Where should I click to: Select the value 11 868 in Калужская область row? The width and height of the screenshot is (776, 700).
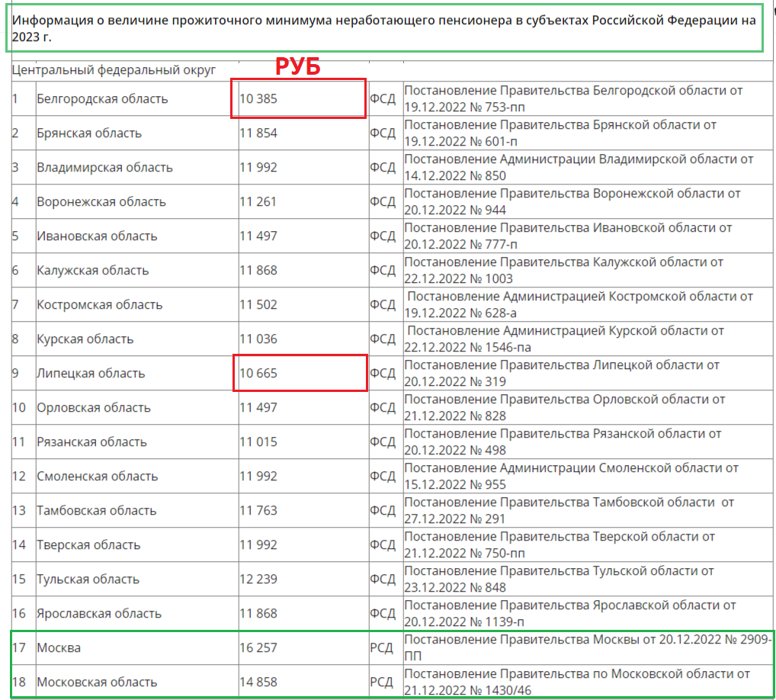(258, 270)
